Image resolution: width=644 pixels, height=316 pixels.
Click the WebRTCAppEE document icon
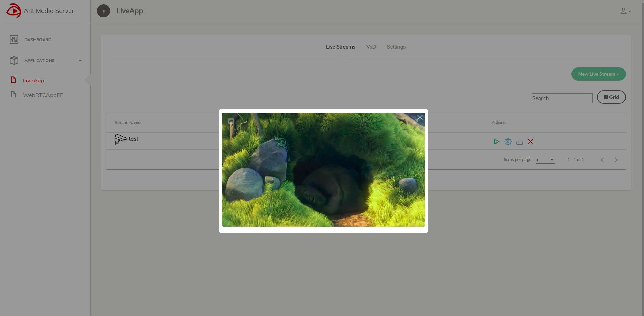click(x=13, y=95)
